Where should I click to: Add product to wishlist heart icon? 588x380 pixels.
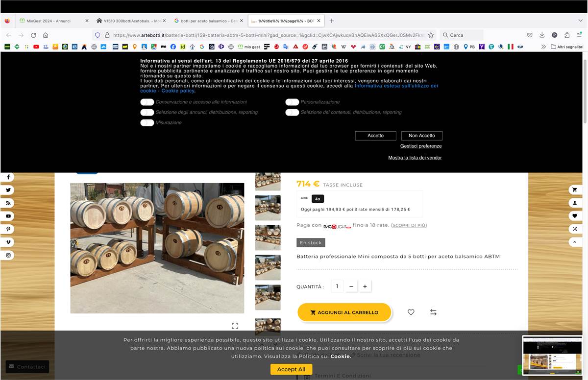[x=411, y=312]
